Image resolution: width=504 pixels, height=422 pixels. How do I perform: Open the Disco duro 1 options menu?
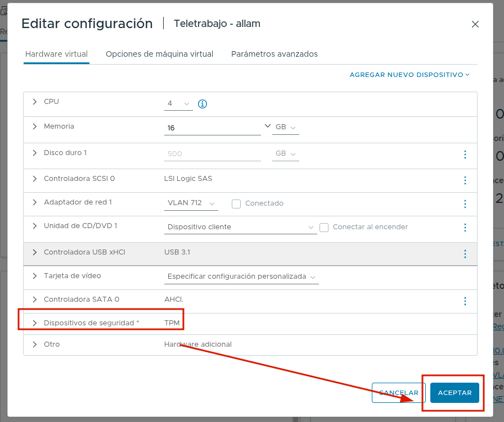[x=465, y=155]
